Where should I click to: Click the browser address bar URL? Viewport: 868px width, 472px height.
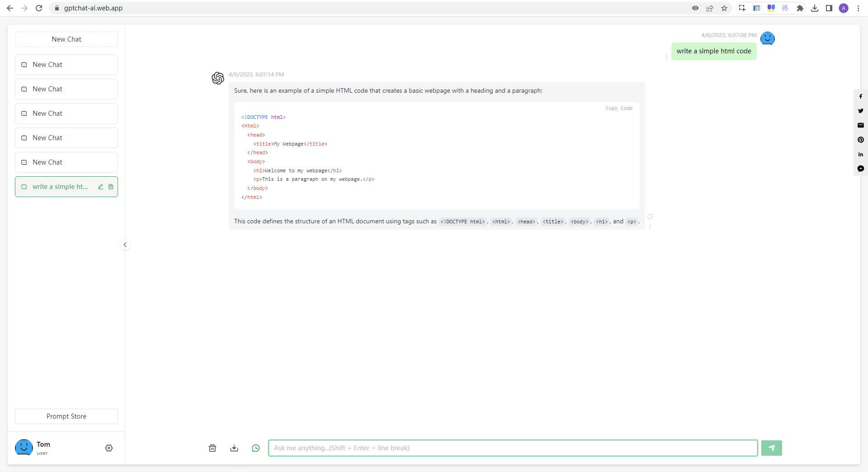[x=93, y=8]
